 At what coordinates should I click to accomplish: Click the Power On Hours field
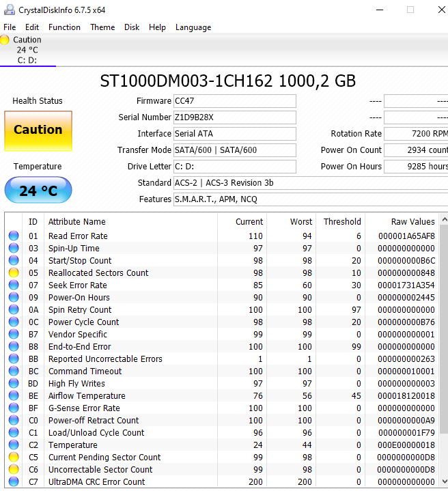pos(416,166)
